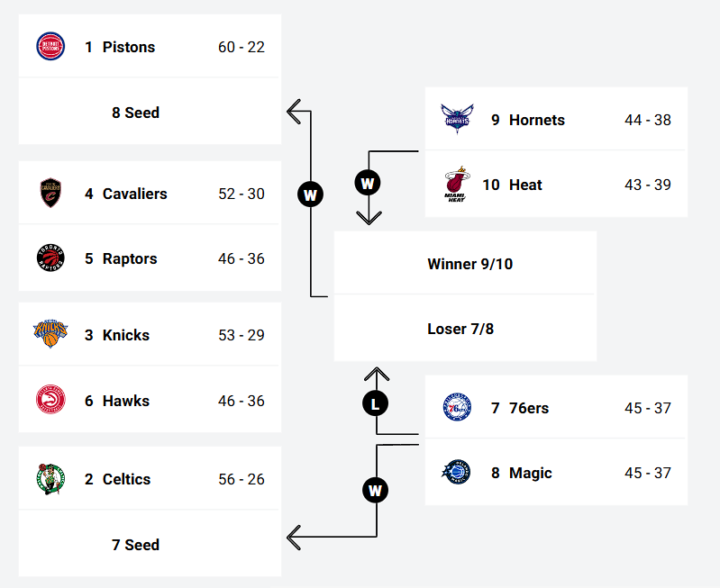Click the Loser 7/8 slot
720x588 pixels.
coord(460,329)
